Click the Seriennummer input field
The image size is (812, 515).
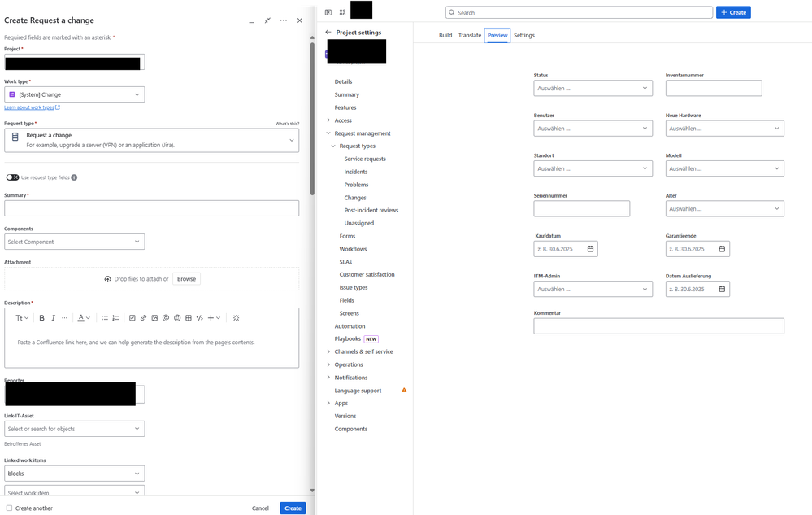pyautogui.click(x=581, y=208)
